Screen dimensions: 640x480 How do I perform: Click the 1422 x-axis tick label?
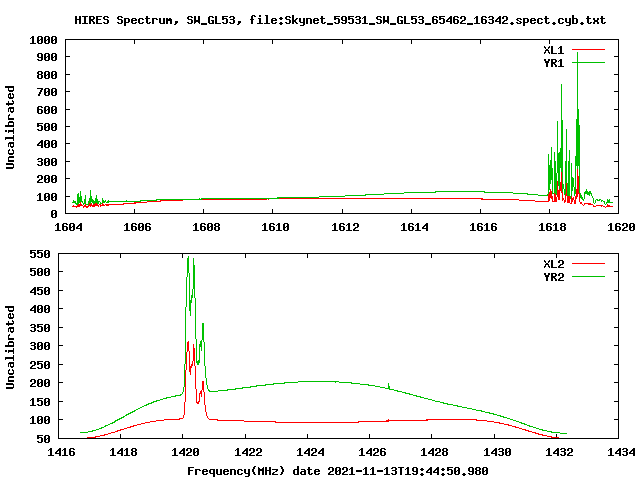tap(248, 452)
